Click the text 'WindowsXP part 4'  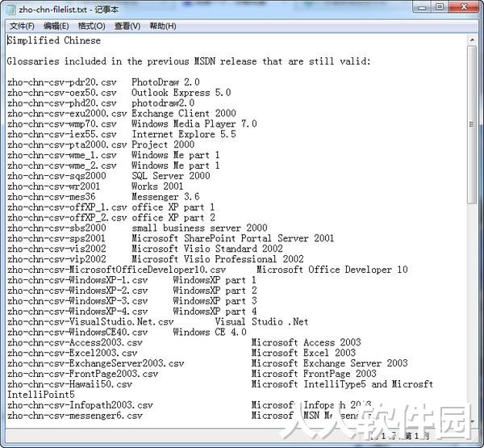[x=215, y=312]
